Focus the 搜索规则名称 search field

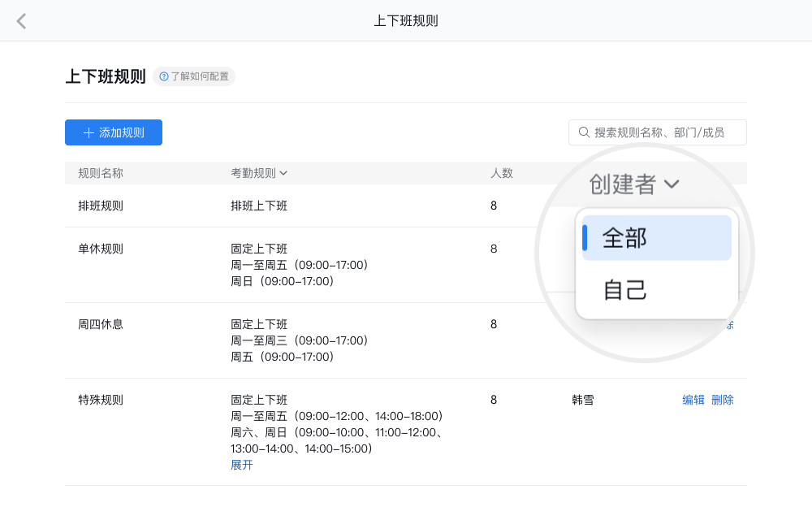point(662,132)
